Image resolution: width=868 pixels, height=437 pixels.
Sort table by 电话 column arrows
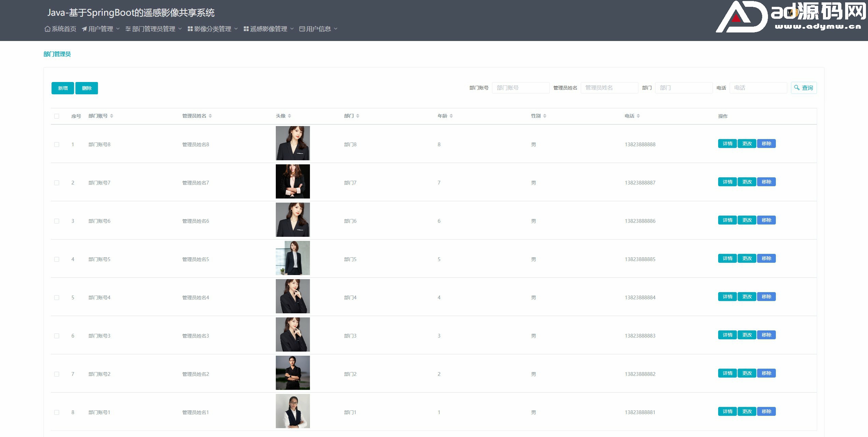click(x=638, y=116)
